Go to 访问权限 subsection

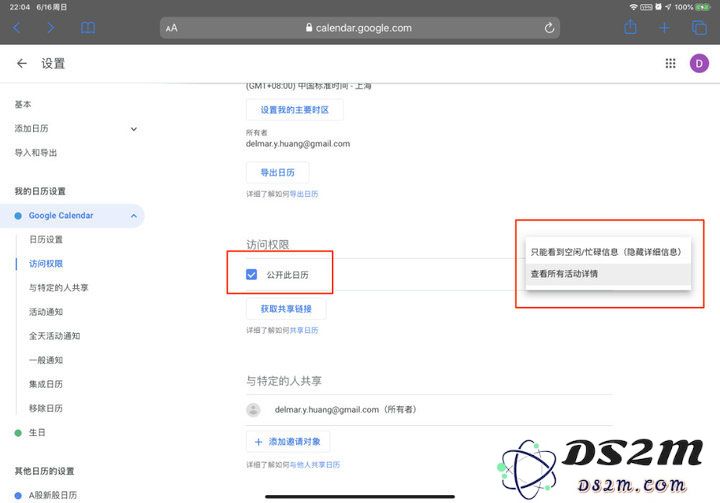pyautogui.click(x=46, y=264)
